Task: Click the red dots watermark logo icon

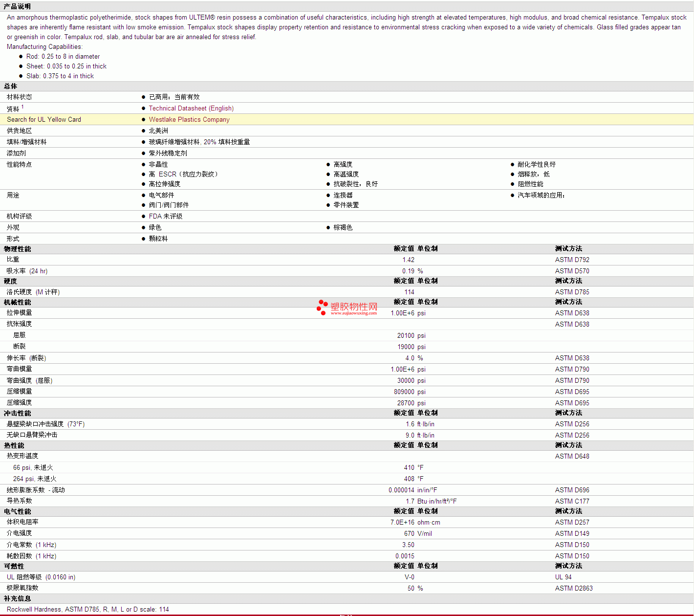Action: pos(322,307)
